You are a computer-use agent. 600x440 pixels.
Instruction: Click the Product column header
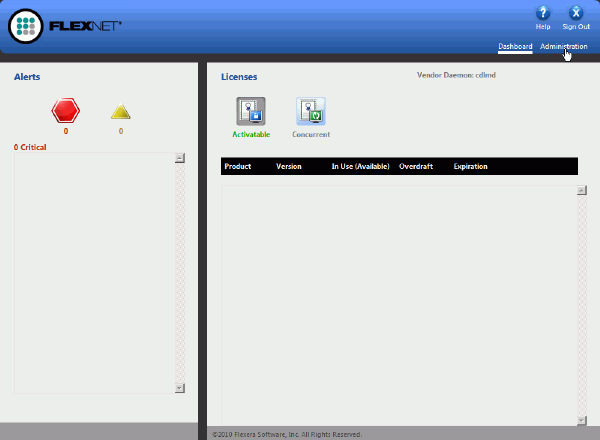(238, 166)
